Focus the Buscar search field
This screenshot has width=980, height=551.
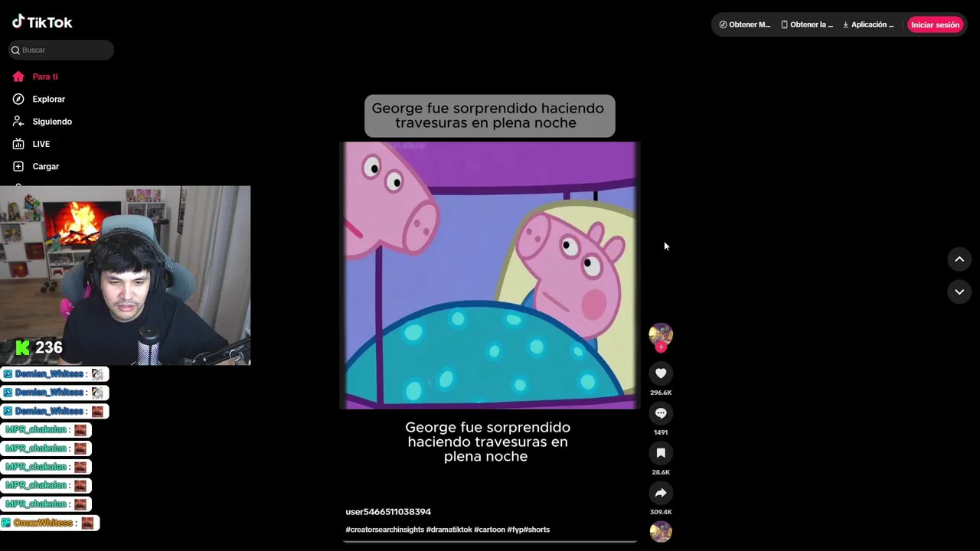pyautogui.click(x=61, y=50)
